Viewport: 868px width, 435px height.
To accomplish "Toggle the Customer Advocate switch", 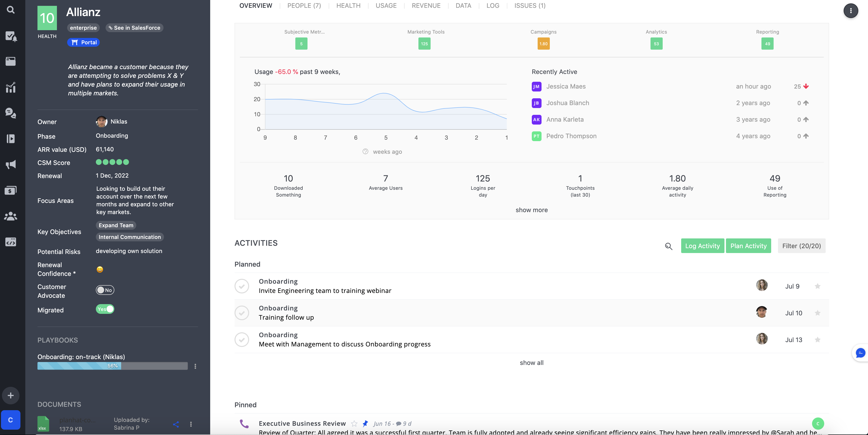I will pos(105,290).
